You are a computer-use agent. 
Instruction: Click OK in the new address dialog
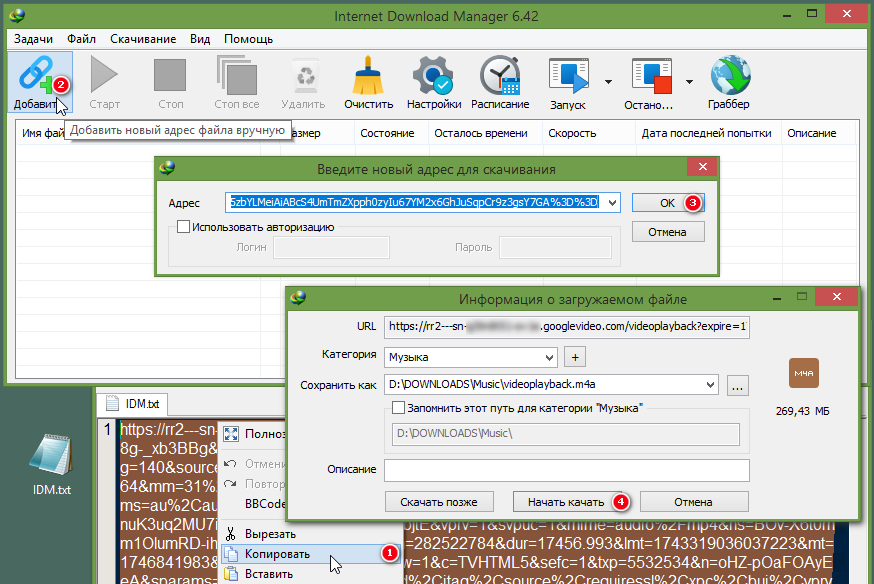pyautogui.click(x=667, y=203)
